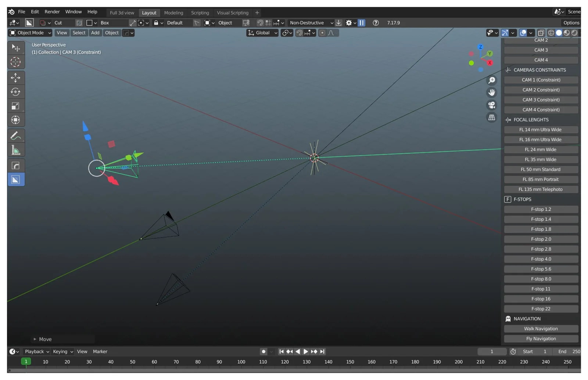588x380 pixels.
Task: Select F-stop 2.8 from F-Stops list
Action: pos(541,249)
